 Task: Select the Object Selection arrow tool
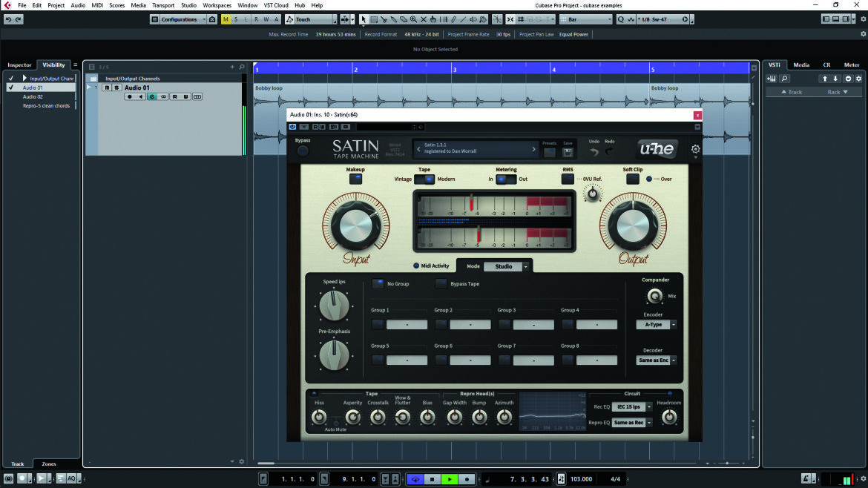coord(364,19)
